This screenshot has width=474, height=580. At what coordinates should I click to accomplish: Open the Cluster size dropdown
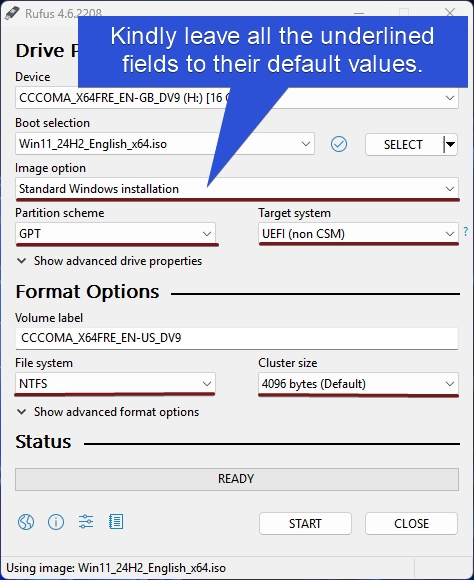[358, 384]
